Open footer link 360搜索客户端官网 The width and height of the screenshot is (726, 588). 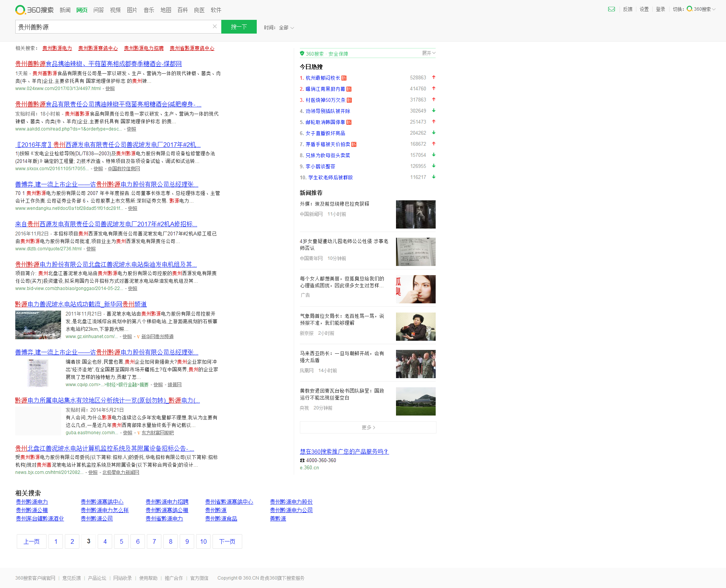35,578
